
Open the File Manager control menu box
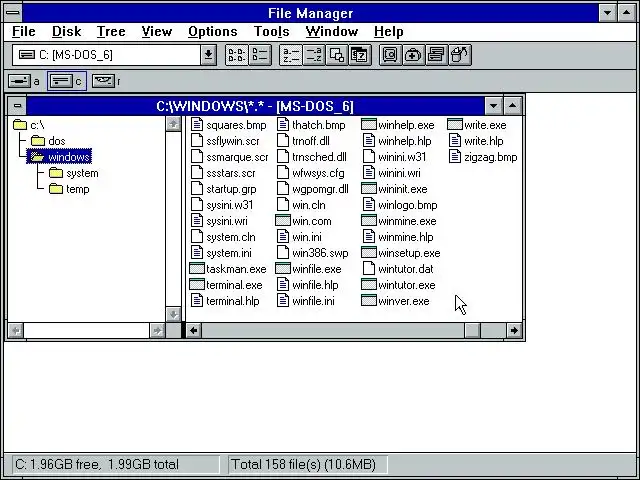[x=13, y=13]
